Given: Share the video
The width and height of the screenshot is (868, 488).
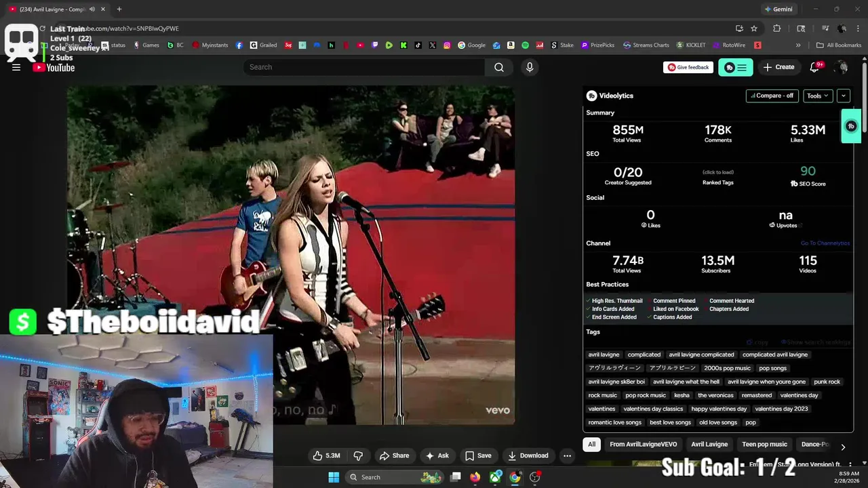Looking at the screenshot, I should pos(394,455).
